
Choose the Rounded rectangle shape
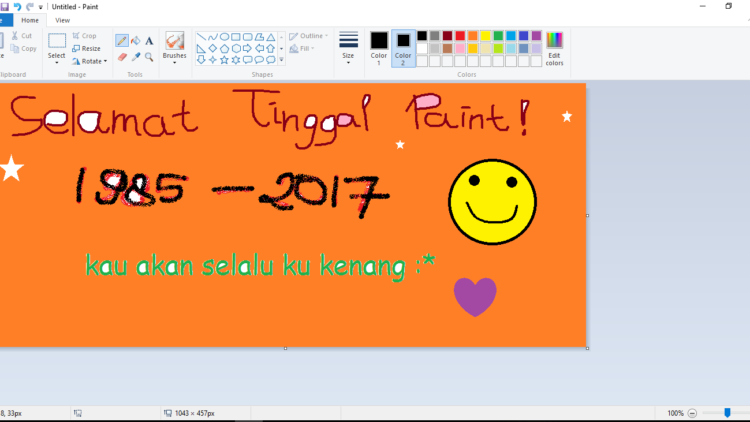point(247,37)
